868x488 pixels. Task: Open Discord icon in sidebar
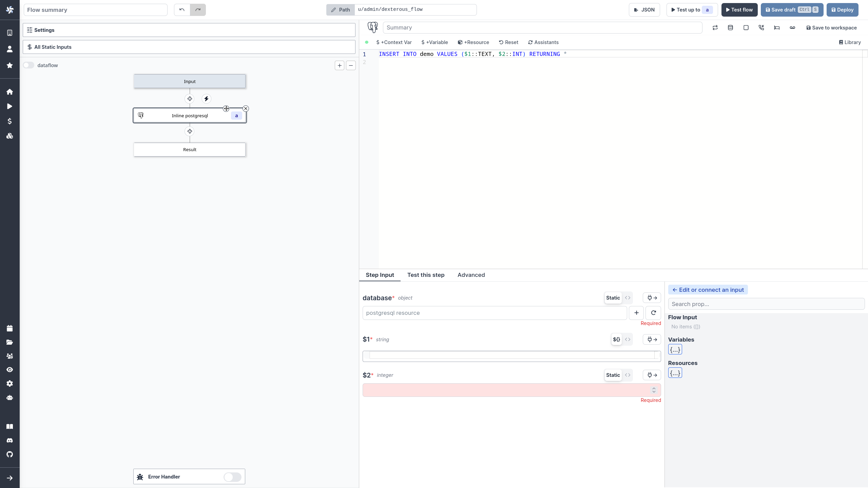point(10,441)
